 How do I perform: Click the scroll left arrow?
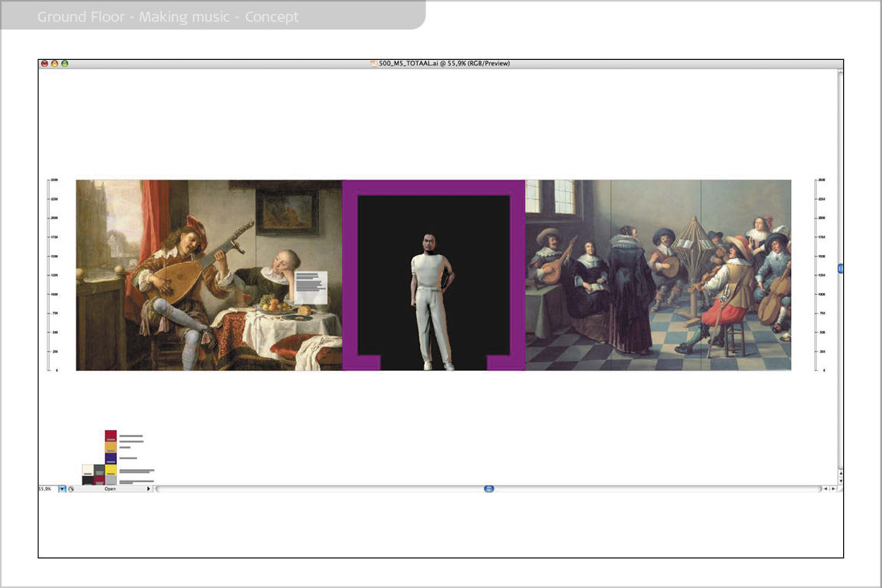coord(826,489)
